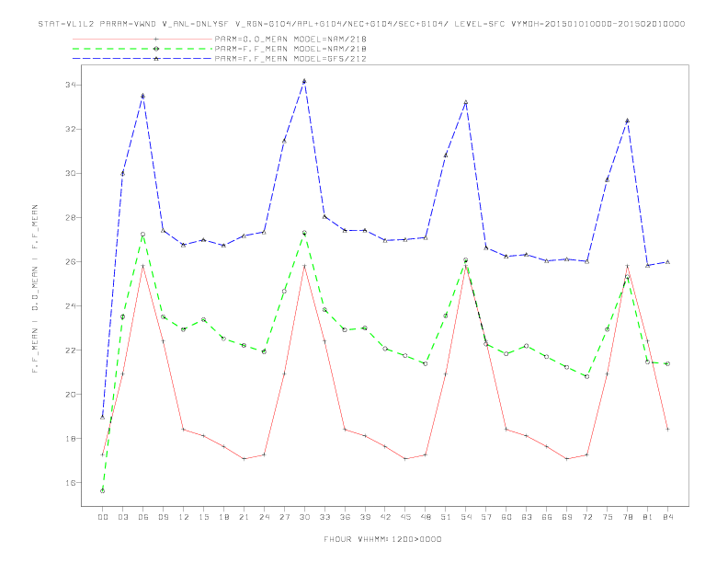Click y-axis tick value 34
The image size is (728, 563).
[x=71, y=85]
